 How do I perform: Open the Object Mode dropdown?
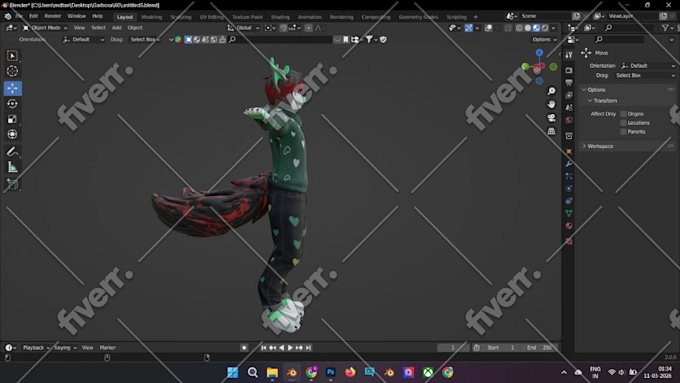click(x=45, y=28)
